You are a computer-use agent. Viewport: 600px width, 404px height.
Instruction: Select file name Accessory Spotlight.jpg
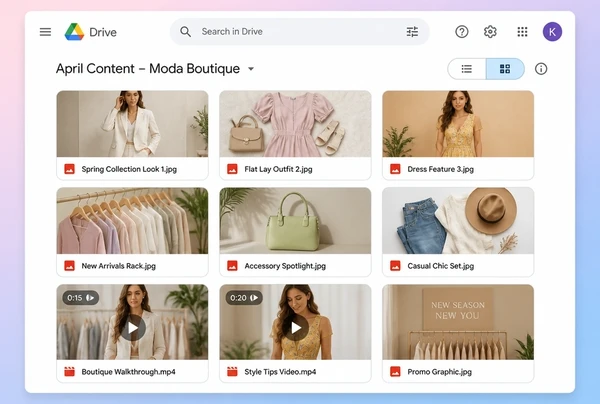(x=285, y=266)
